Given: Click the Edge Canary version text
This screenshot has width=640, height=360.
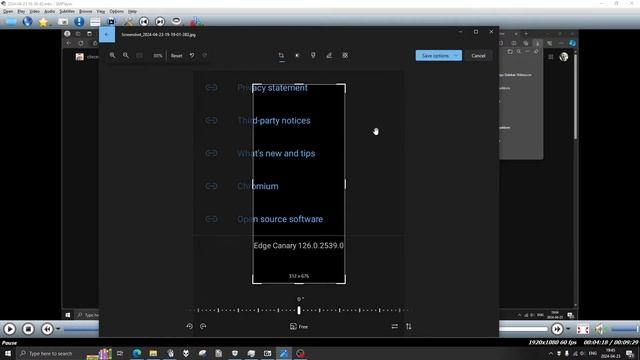Looking at the screenshot, I should coord(298,246).
